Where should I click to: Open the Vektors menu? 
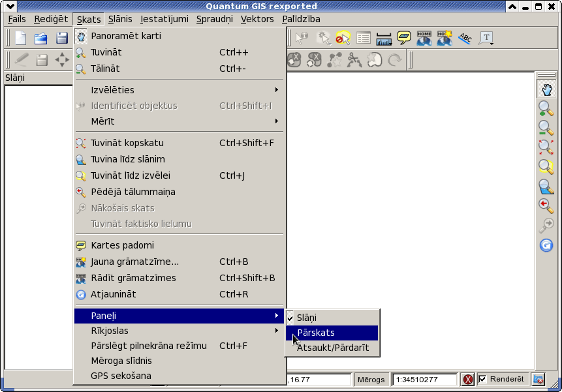[257, 19]
